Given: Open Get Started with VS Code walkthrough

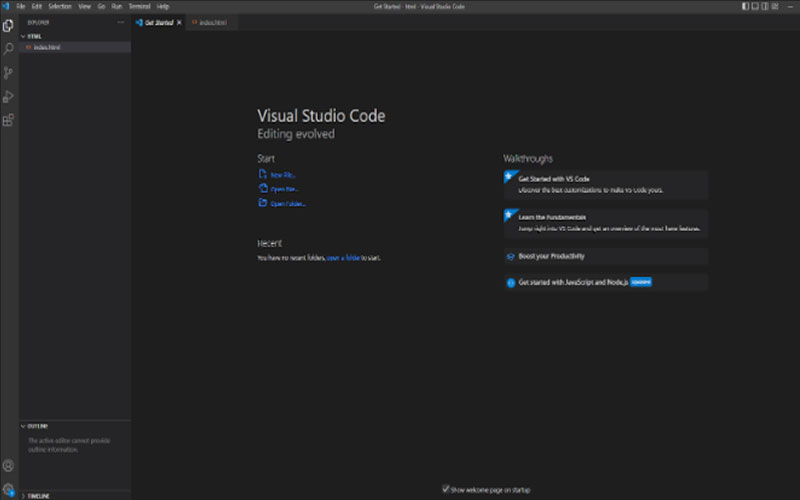Looking at the screenshot, I should tap(606, 184).
